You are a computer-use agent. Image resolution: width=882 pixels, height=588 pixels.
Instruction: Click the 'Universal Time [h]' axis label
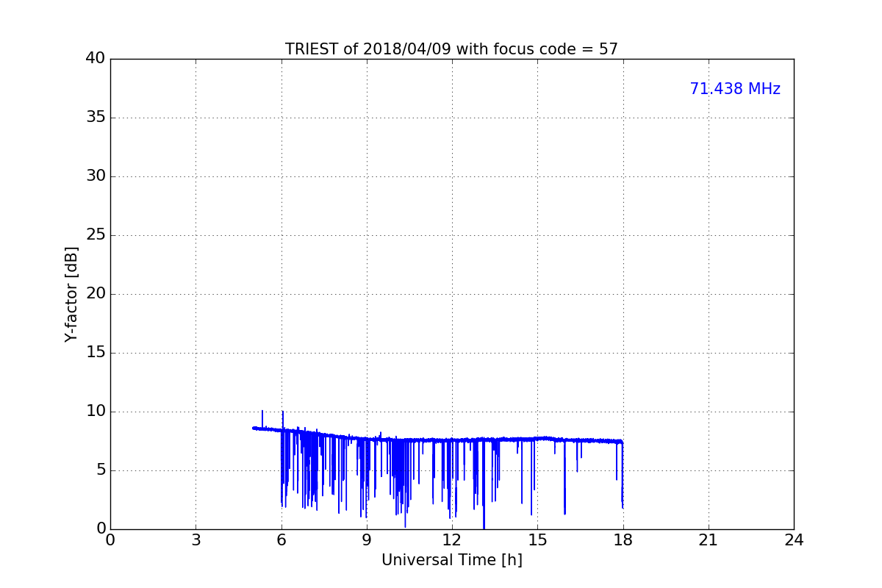452,560
